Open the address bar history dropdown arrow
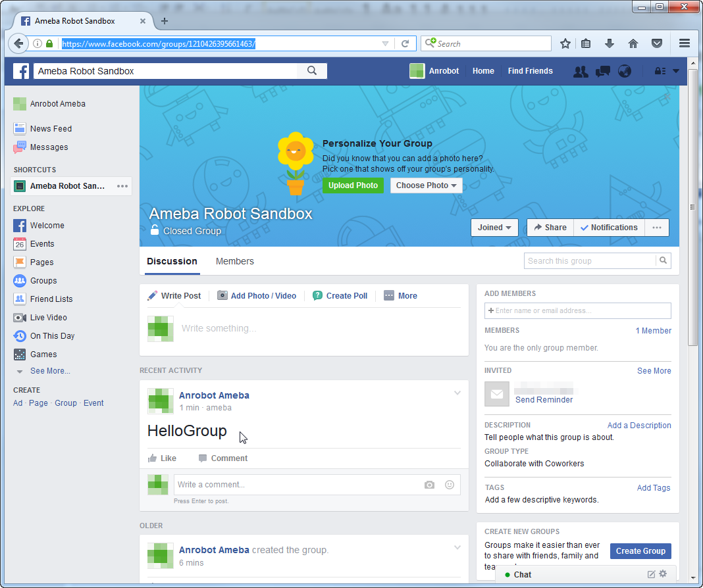This screenshot has height=588, width=703. [x=385, y=43]
